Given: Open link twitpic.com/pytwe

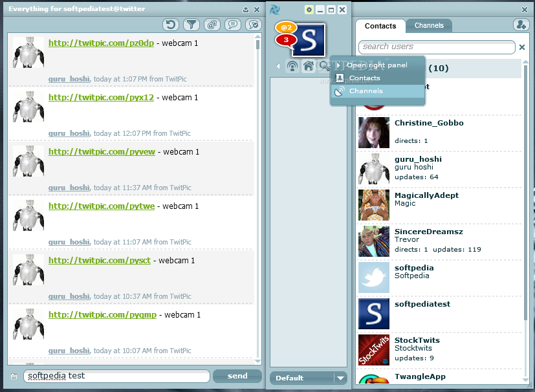Looking at the screenshot, I should tap(102, 206).
